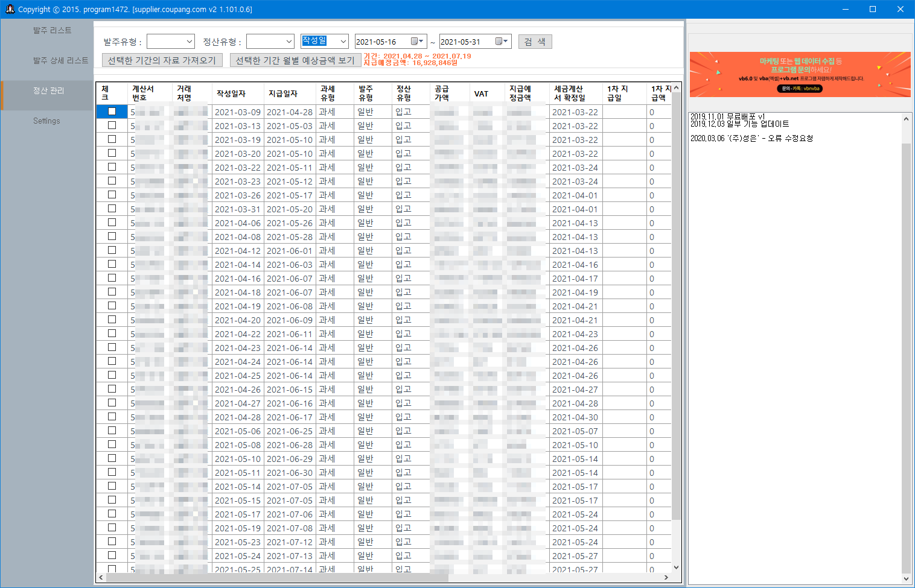Open the end date calendar picker
Image resolution: width=915 pixels, height=588 pixels.
(503, 41)
